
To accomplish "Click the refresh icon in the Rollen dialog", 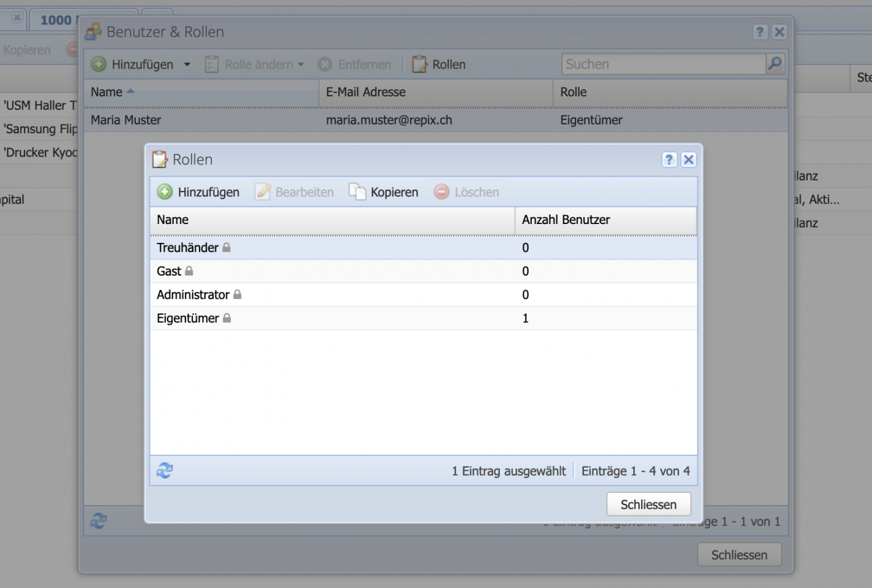I will [164, 470].
